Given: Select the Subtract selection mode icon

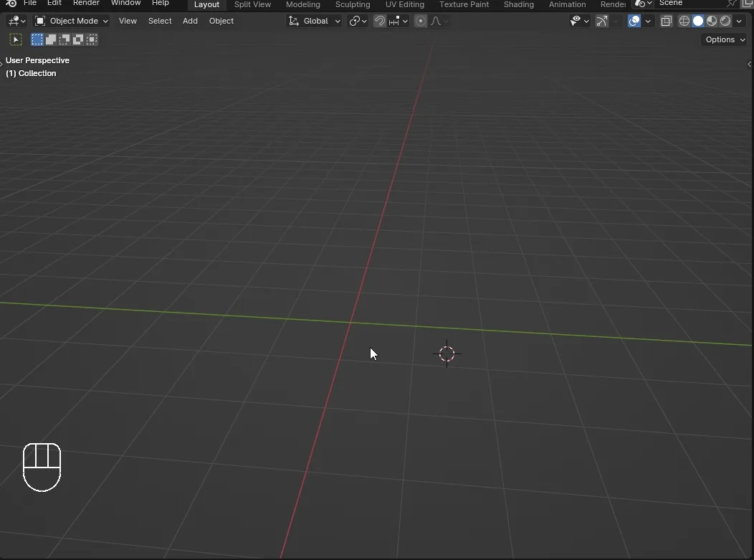Looking at the screenshot, I should click(65, 39).
